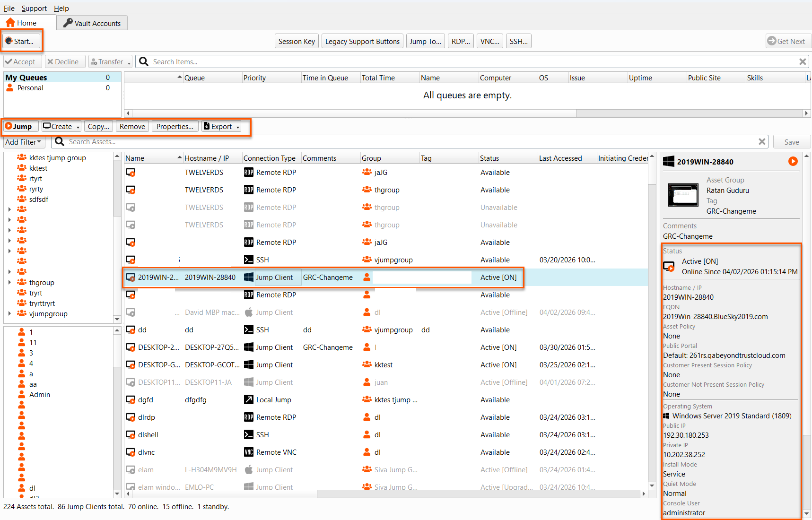Open the Add Filter dropdown

coord(23,142)
